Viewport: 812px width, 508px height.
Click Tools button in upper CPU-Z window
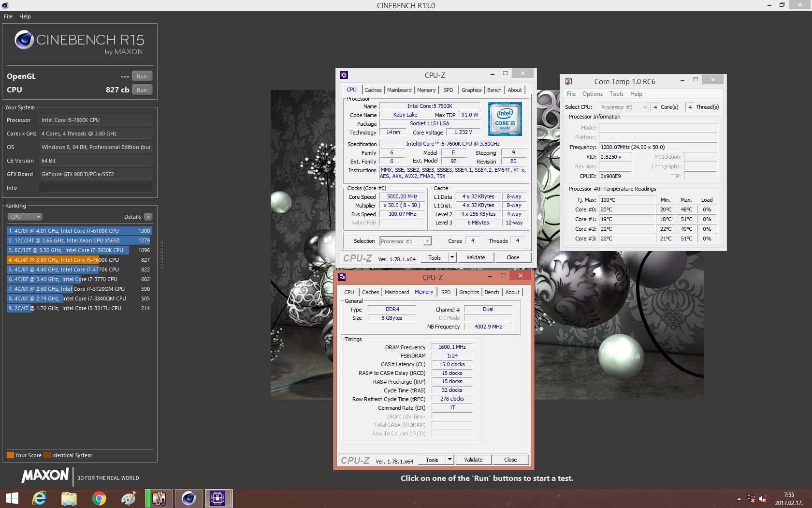(435, 257)
